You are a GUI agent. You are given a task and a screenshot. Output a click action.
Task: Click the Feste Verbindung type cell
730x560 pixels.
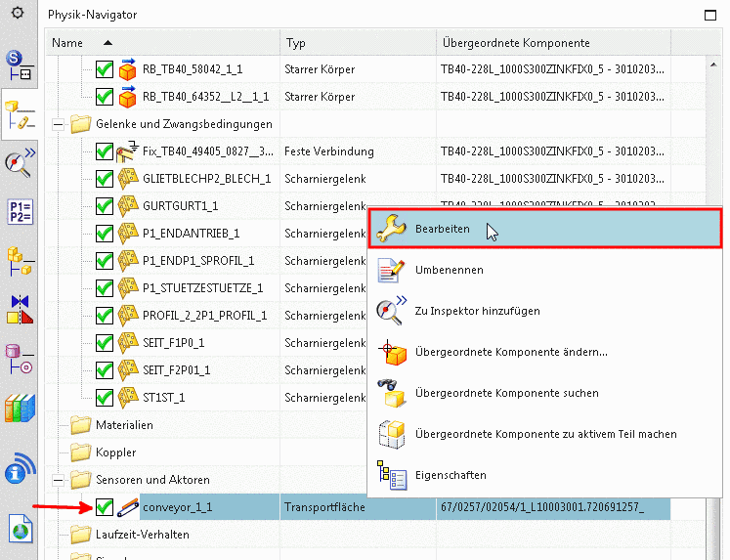(x=329, y=151)
